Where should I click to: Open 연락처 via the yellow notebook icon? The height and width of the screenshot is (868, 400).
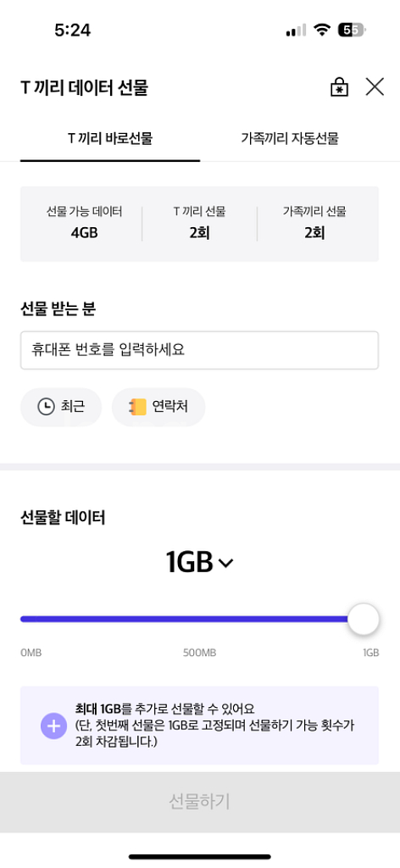tap(137, 407)
